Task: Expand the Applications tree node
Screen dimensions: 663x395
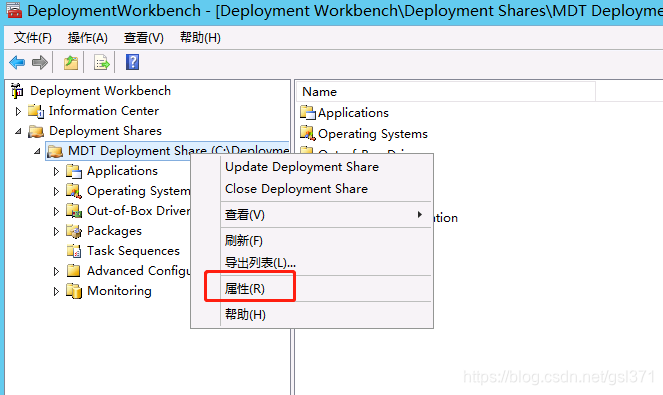Action: click(x=56, y=171)
